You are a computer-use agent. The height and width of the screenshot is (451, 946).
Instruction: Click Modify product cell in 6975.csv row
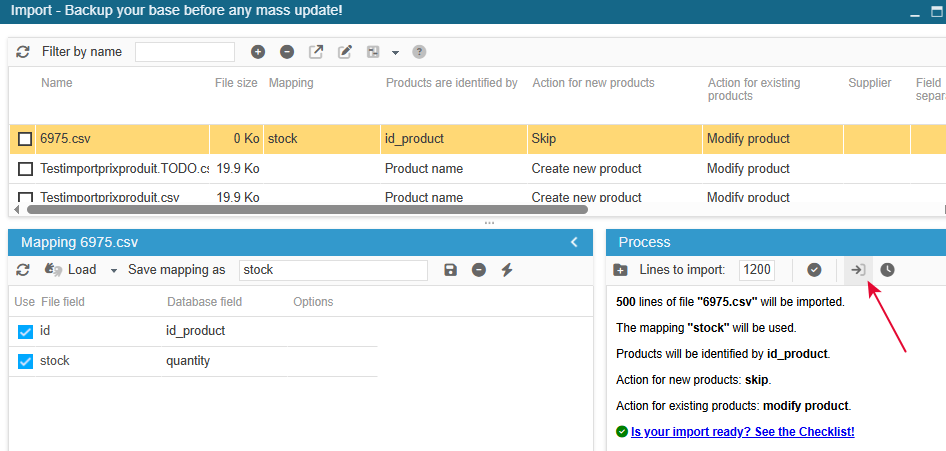click(773, 139)
